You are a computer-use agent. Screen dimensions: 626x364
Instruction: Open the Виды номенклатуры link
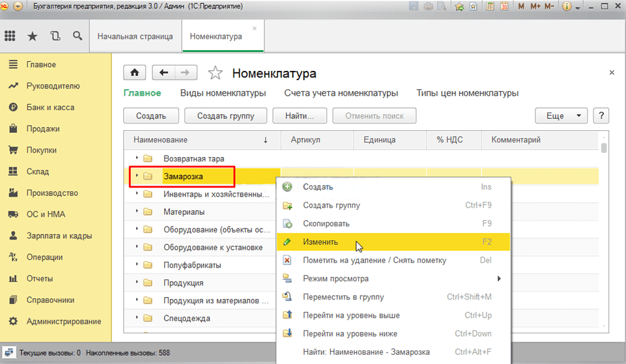pyautogui.click(x=223, y=93)
